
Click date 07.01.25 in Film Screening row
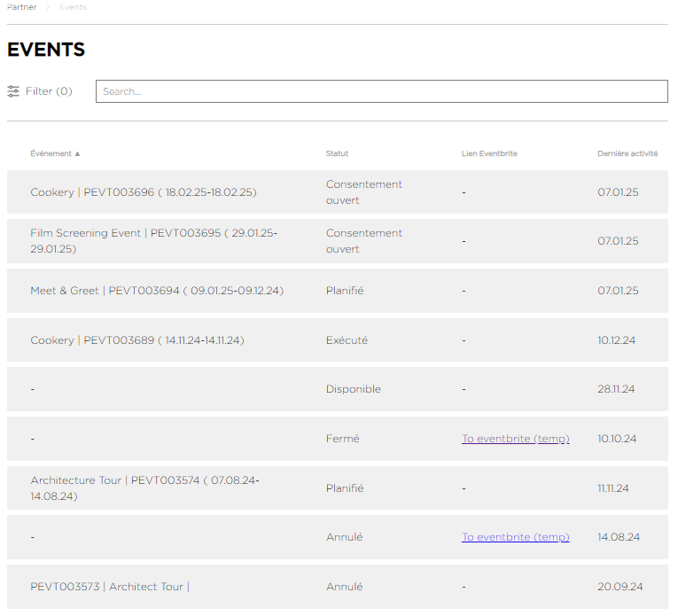click(618, 241)
